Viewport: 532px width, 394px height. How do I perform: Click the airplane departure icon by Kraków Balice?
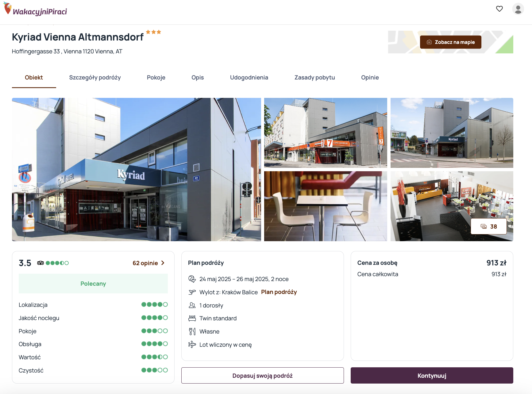pyautogui.click(x=192, y=292)
